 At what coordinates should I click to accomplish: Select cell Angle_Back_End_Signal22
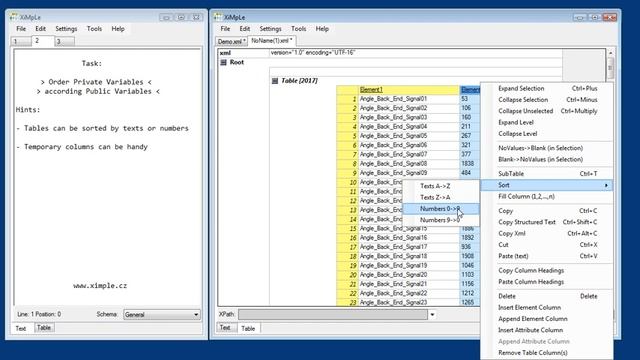click(409, 293)
